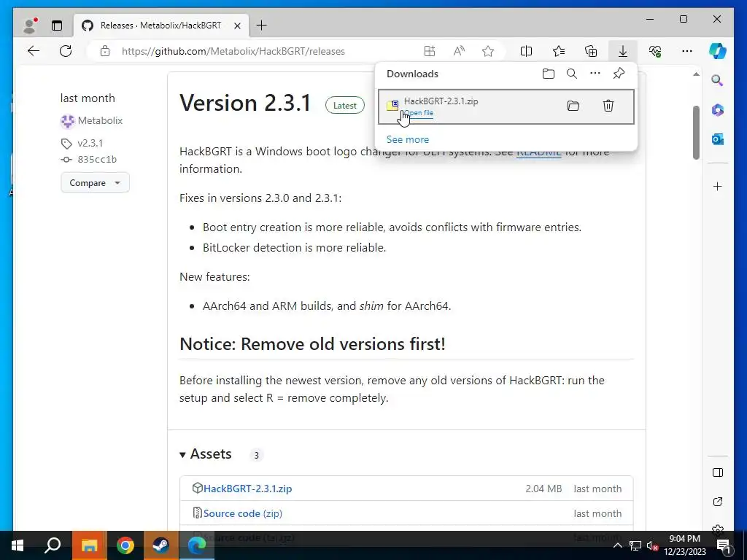
Task: Click the page vertical scrollbar thumb
Action: coord(696,132)
